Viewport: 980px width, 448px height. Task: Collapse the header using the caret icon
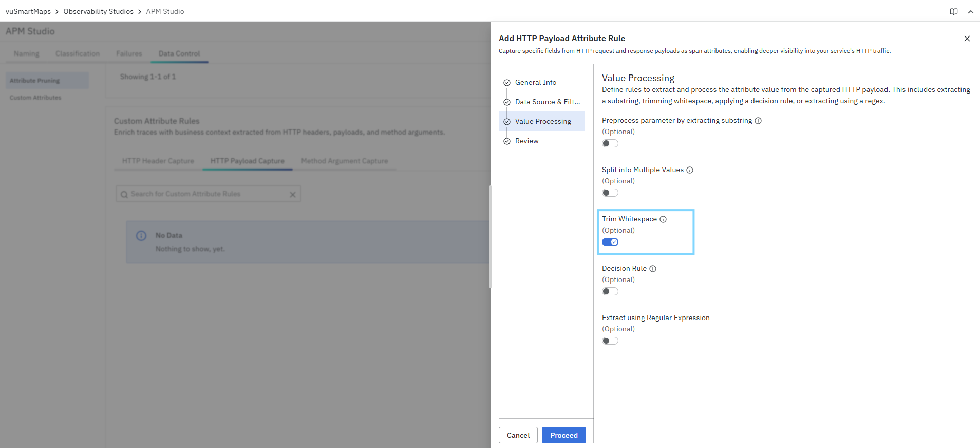click(971, 12)
